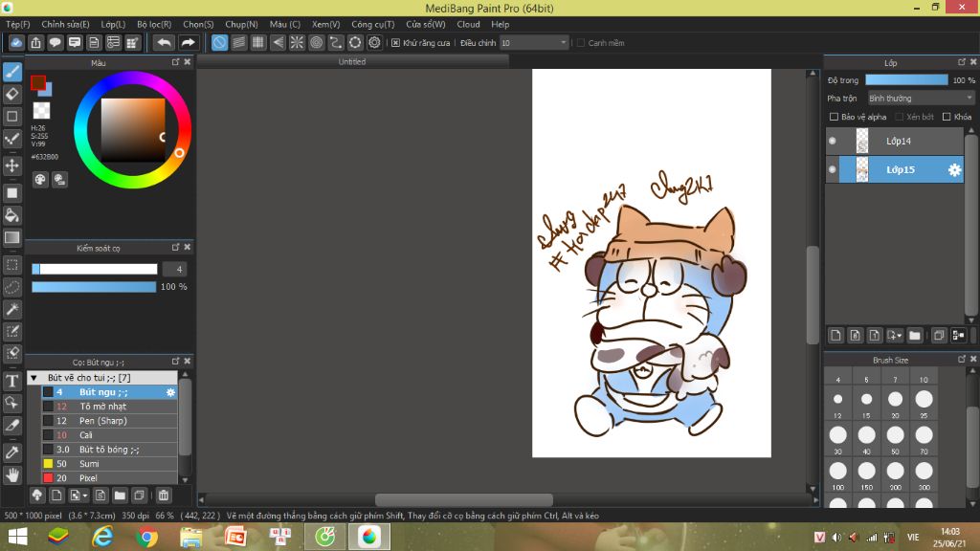Select the Bucket fill tool
980x551 pixels.
tap(11, 215)
